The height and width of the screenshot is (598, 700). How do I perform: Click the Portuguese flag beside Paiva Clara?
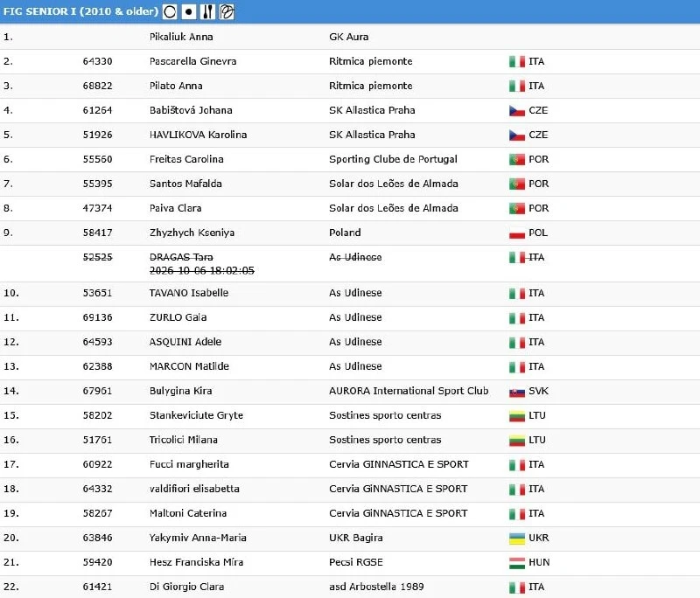click(517, 209)
